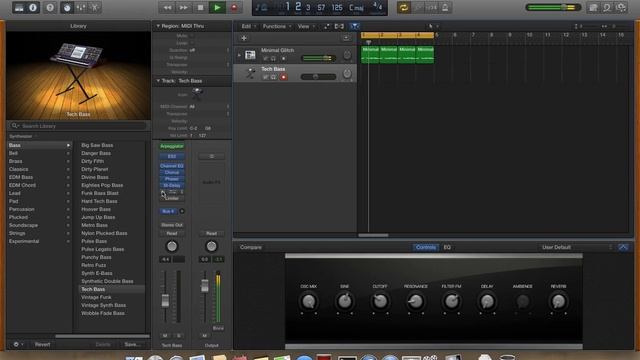Switch to the Controls tab in Smart Controls
This screenshot has width=640, height=360.
[x=425, y=247]
